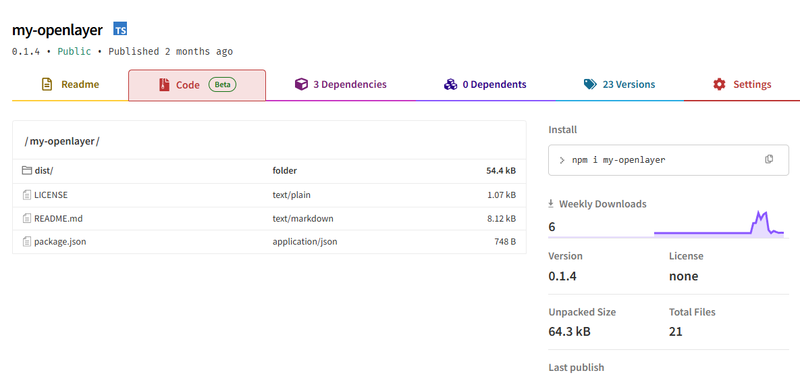Screen dimensions: 800x377
Task: Click the text/markdown type cell
Action: 303,218
